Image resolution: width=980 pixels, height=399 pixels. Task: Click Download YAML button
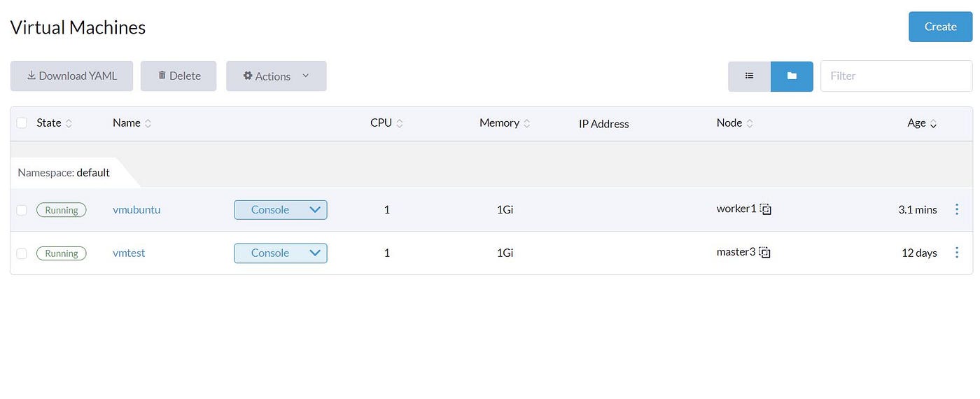(71, 76)
